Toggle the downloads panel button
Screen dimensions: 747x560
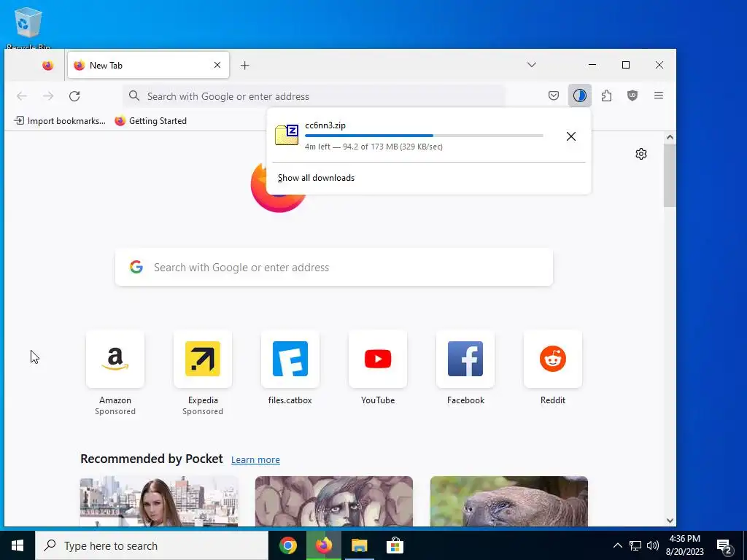click(580, 96)
